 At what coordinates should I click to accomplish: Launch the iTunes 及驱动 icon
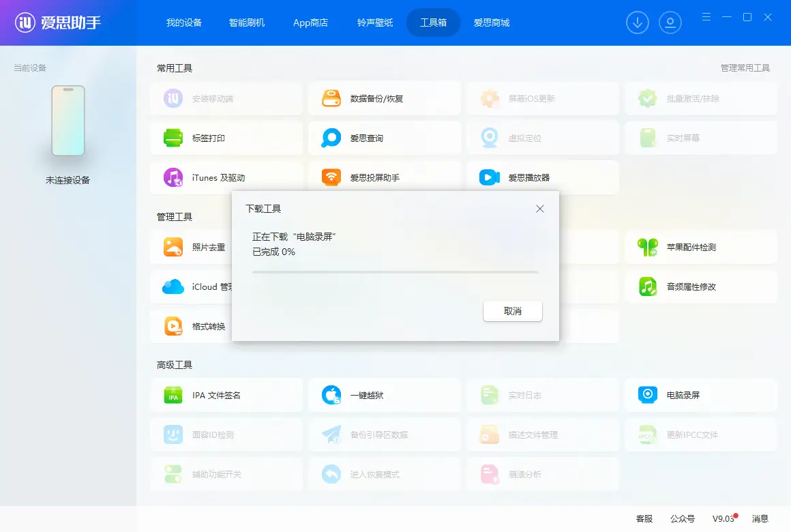tap(173, 177)
